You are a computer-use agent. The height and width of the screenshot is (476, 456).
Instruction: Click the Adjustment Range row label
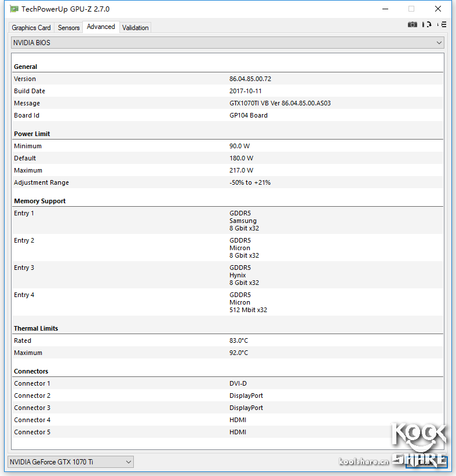41,182
